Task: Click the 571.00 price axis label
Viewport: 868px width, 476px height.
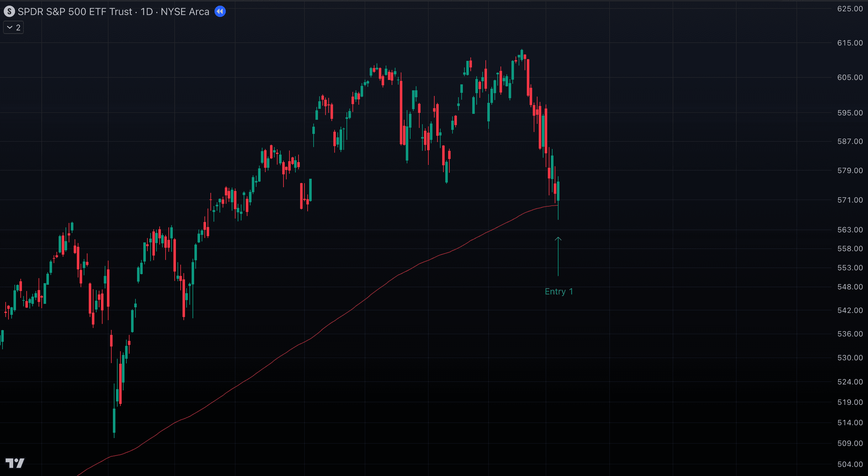Action: click(x=850, y=200)
